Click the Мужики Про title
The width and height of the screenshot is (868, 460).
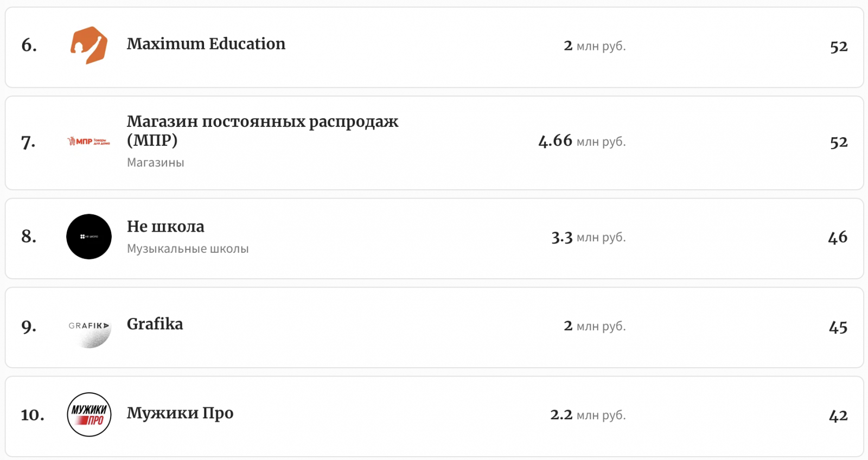180,413
